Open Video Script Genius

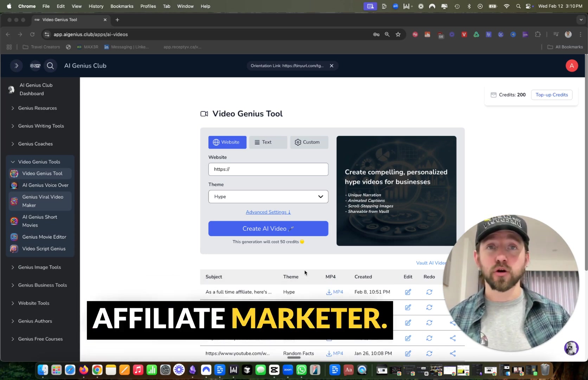pyautogui.click(x=40, y=249)
